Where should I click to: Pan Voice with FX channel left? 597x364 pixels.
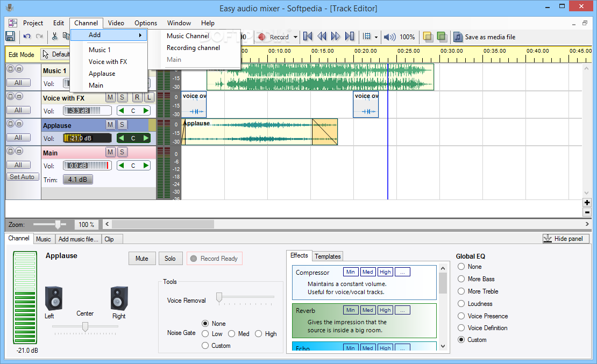coord(121,111)
